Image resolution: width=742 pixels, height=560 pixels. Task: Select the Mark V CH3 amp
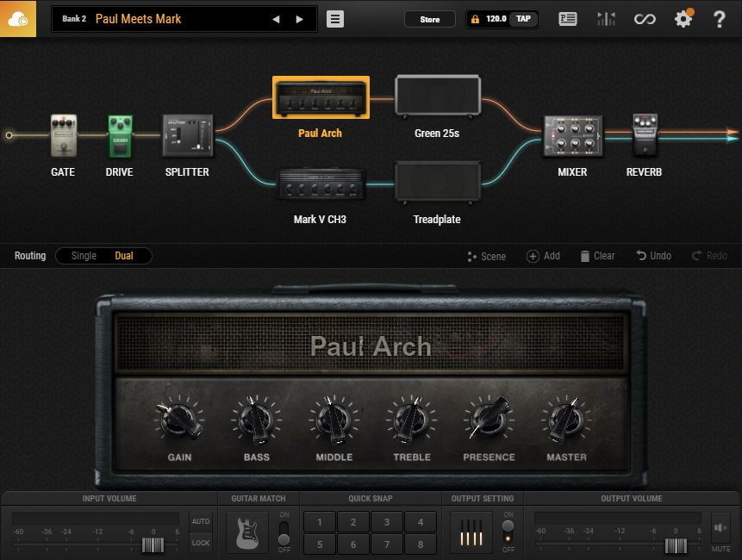point(321,184)
